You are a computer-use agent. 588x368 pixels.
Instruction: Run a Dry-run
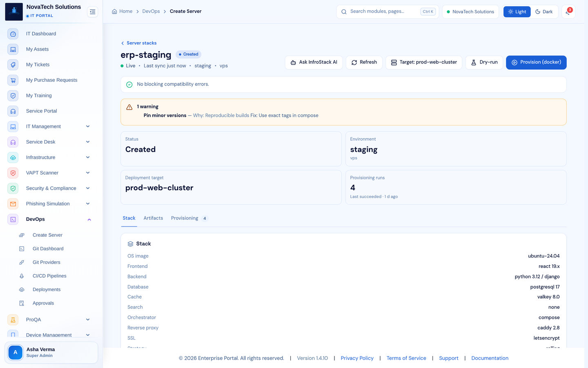[x=484, y=63]
